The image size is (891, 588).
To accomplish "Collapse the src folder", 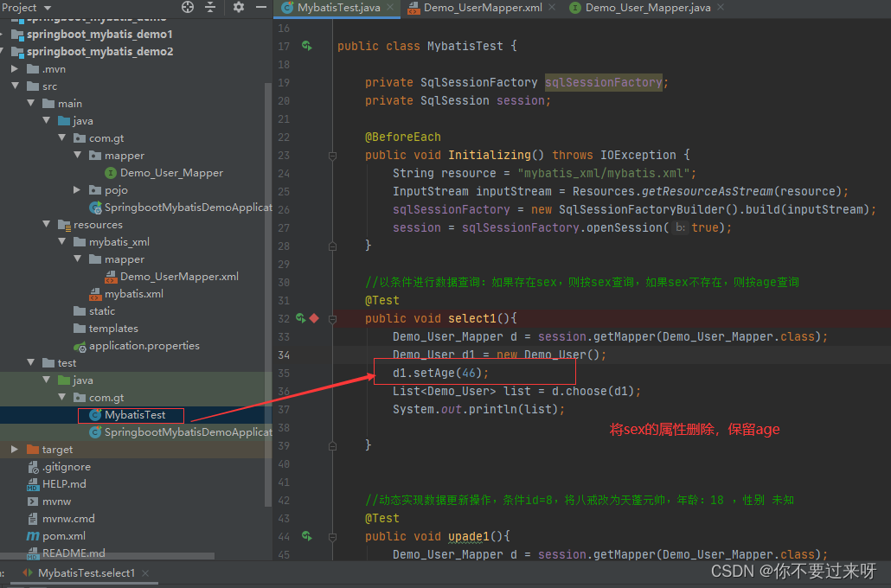I will (15, 86).
